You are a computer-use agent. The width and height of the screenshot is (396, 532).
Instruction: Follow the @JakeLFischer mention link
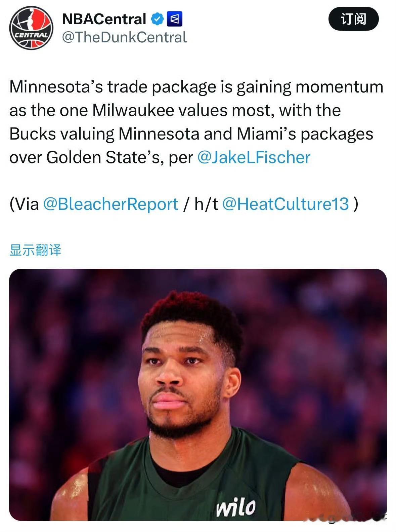[x=254, y=157]
